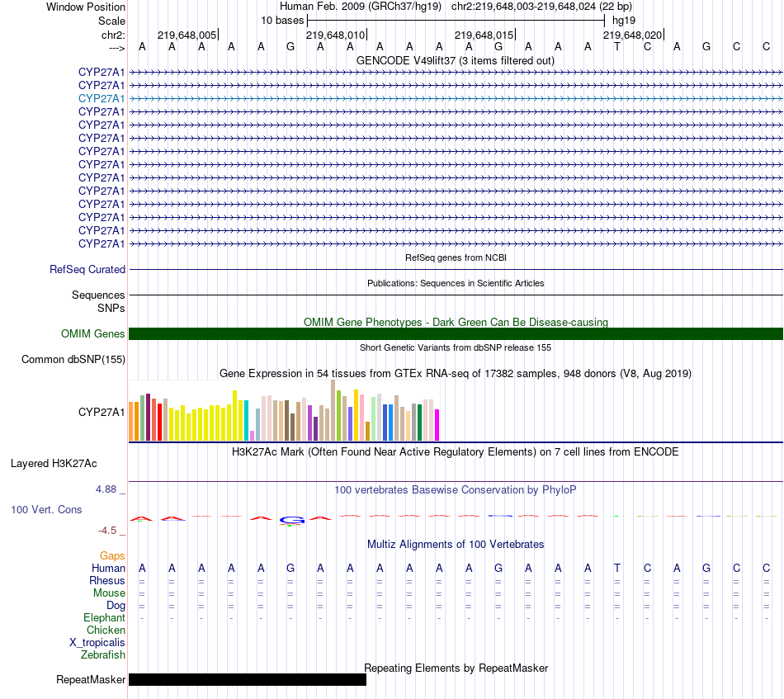This screenshot has height=699, width=784.
Task: Open the Multiz Alignments of 100 Vertebrates title
Action: pyautogui.click(x=456, y=545)
